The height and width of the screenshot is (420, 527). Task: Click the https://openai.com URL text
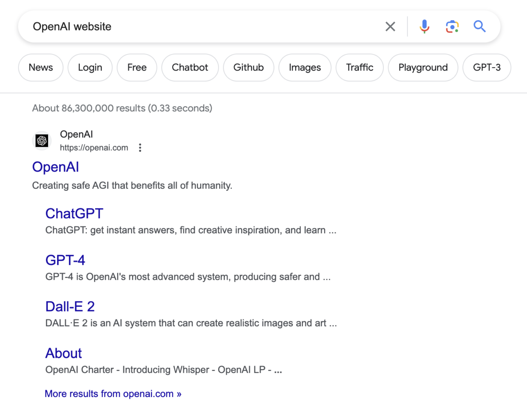(94, 148)
